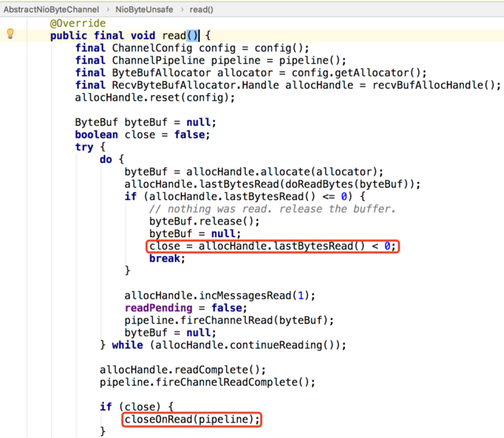Click the allocHandle.incMessagesRead(1) line
The image size is (504, 438).
[220, 295]
